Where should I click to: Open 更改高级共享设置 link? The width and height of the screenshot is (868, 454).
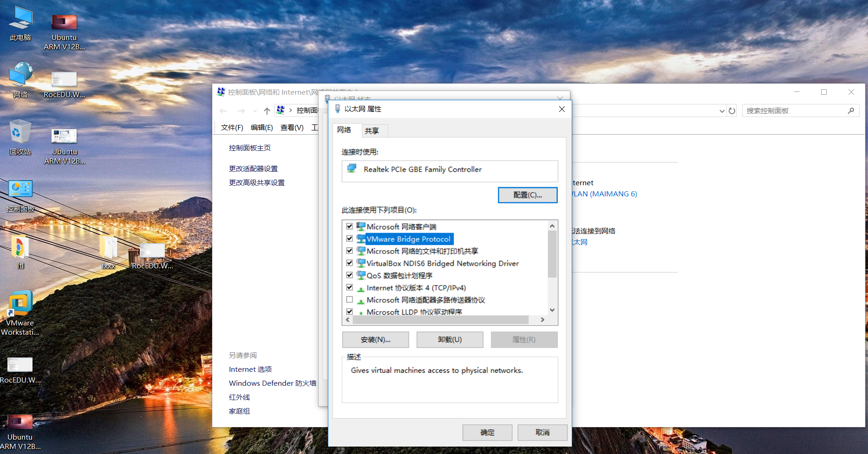click(x=257, y=182)
